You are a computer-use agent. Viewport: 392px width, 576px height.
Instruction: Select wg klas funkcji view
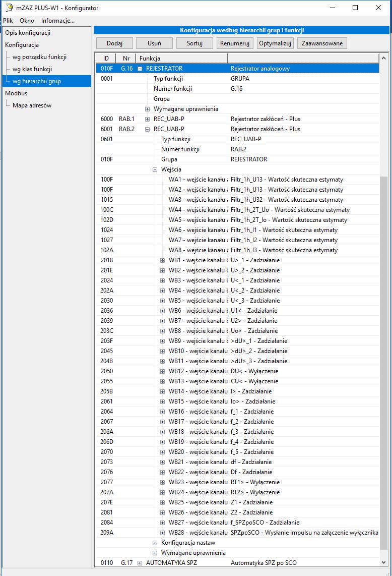tap(32, 69)
